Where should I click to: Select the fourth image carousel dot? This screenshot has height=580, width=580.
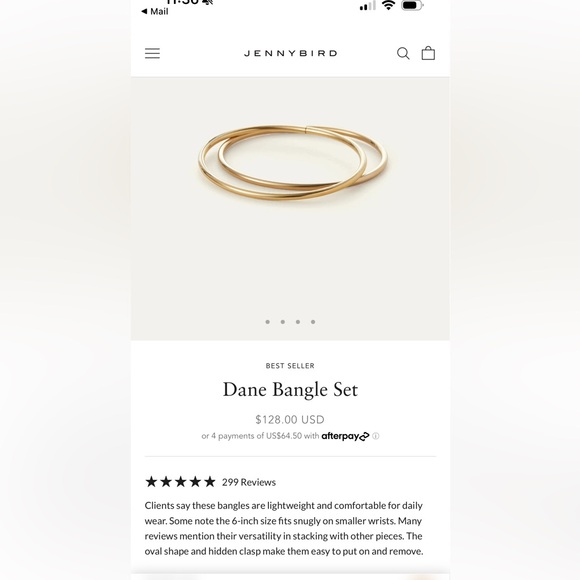tap(313, 322)
